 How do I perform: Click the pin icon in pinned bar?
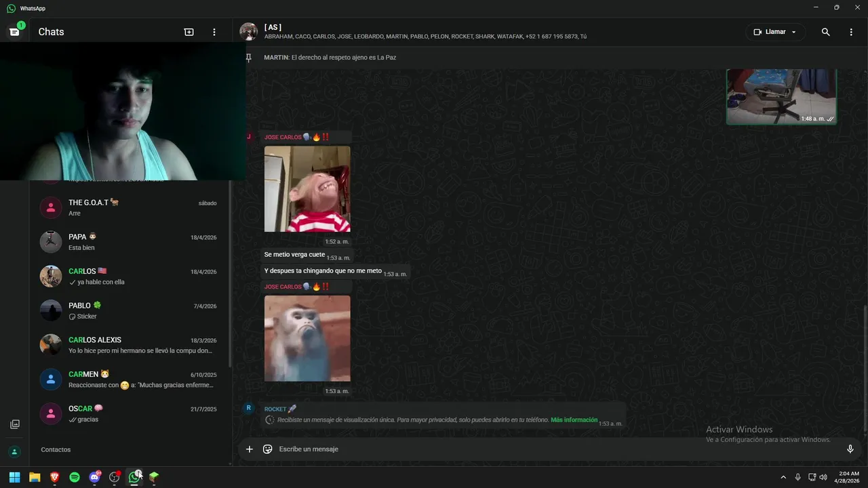248,58
